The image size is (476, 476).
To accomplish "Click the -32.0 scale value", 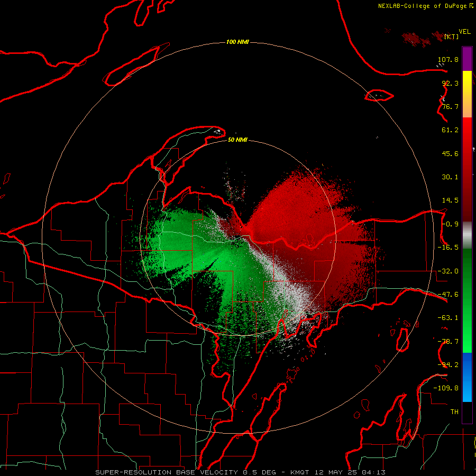I will [x=448, y=271].
